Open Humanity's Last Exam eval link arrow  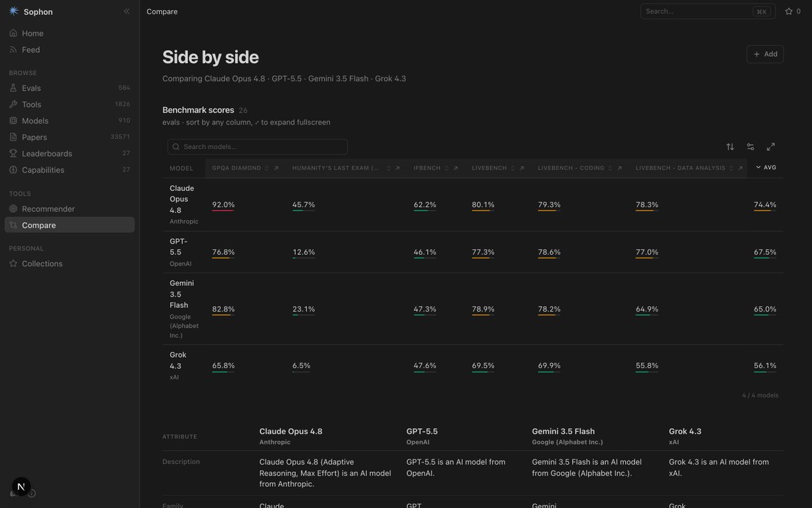click(397, 168)
